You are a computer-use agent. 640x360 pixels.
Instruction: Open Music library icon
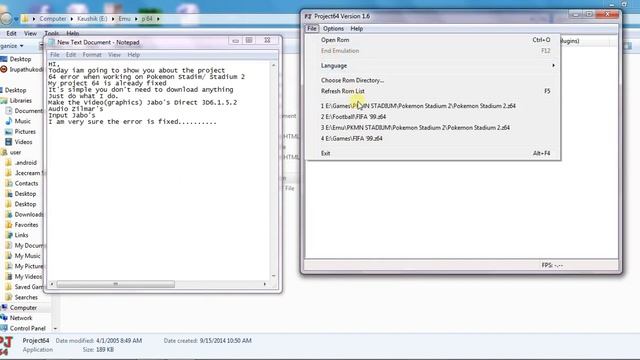click(9, 121)
